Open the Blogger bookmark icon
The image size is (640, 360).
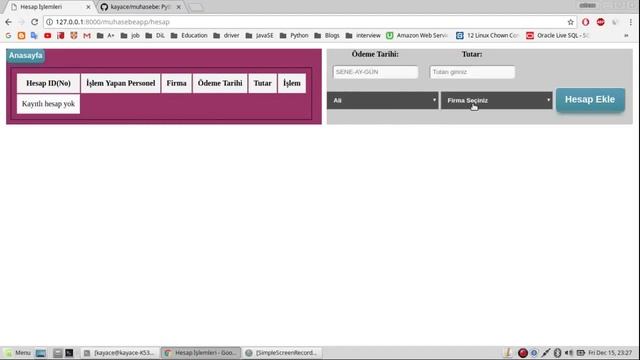coord(21,36)
